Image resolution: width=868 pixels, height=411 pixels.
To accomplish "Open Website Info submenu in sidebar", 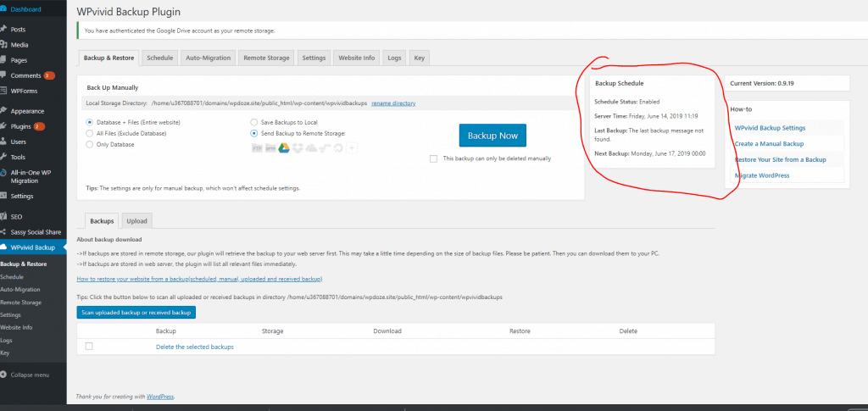I will pyautogui.click(x=16, y=327).
